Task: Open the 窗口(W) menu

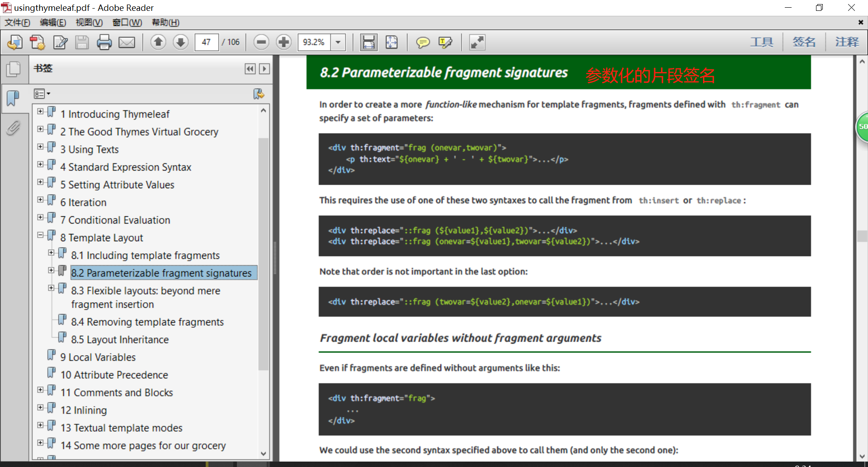Action: click(127, 23)
